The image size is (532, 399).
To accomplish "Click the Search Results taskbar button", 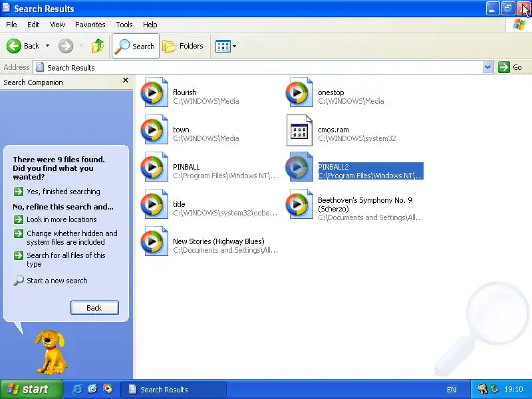I will pos(174,390).
